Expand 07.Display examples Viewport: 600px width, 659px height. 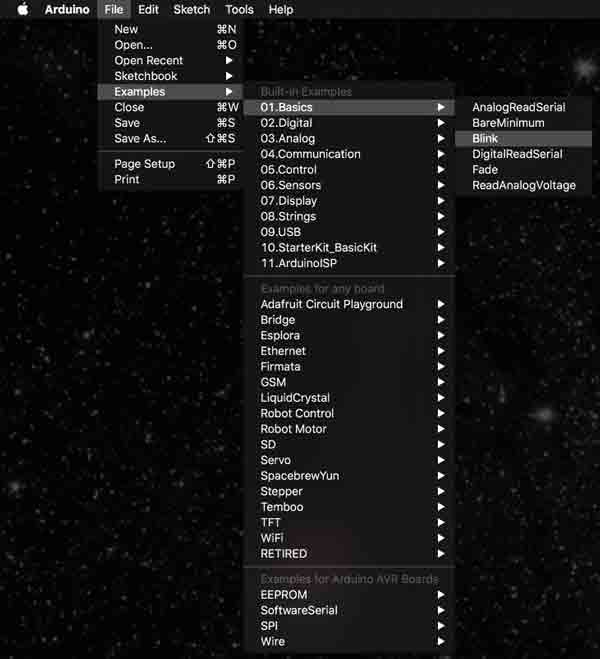coord(350,200)
